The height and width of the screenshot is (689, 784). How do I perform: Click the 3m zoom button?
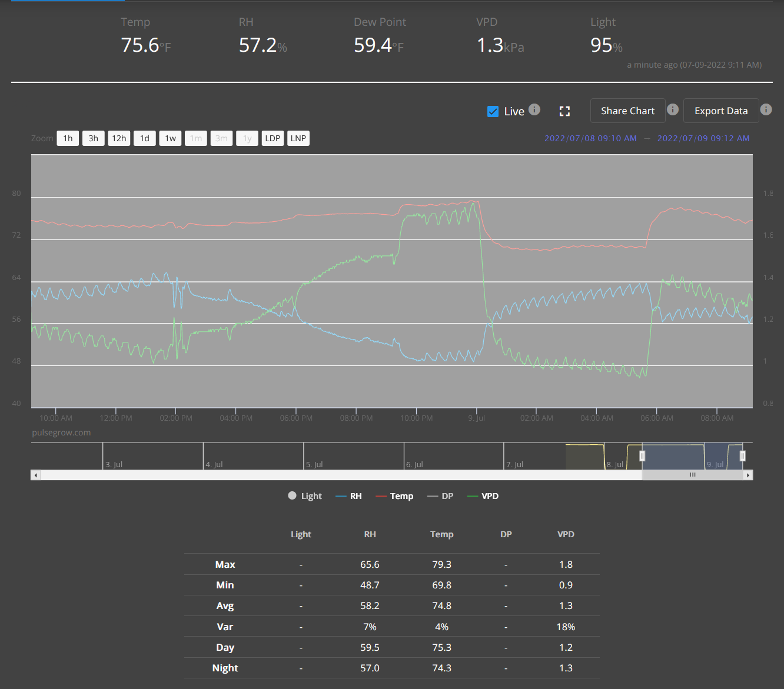click(x=221, y=138)
